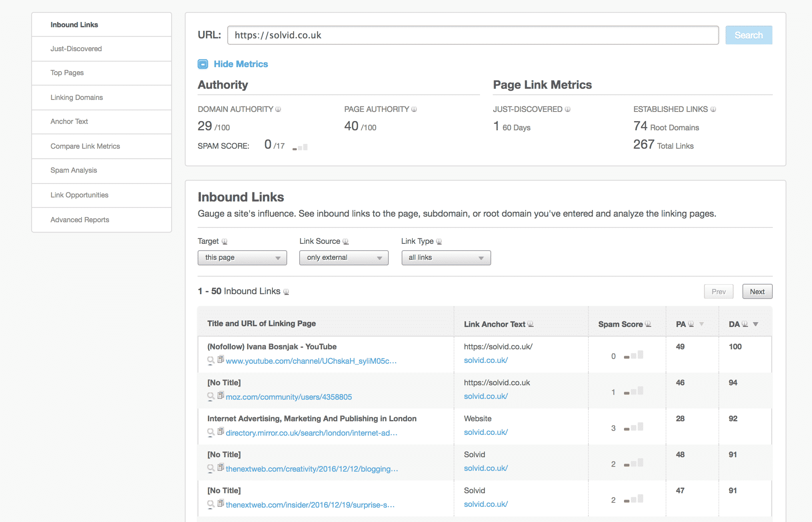Open the youtube.com channel link

click(x=311, y=361)
